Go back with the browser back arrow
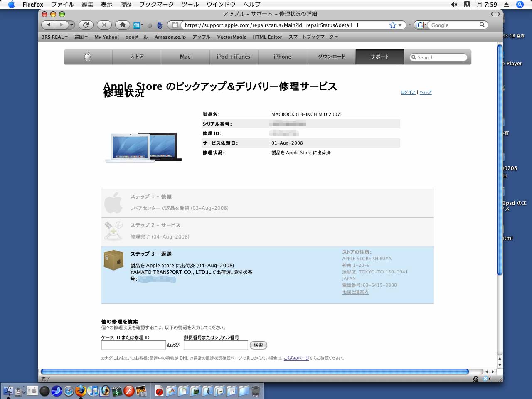This screenshot has width=532, height=399. point(49,25)
